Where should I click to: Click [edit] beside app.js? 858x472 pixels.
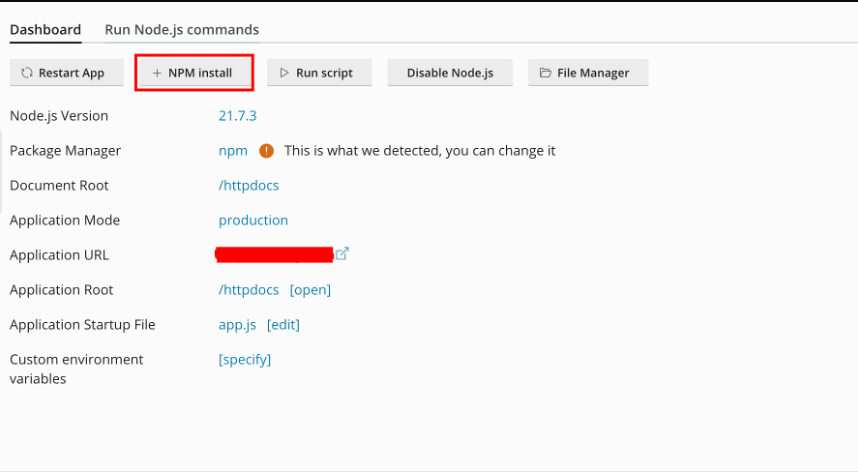click(x=283, y=325)
